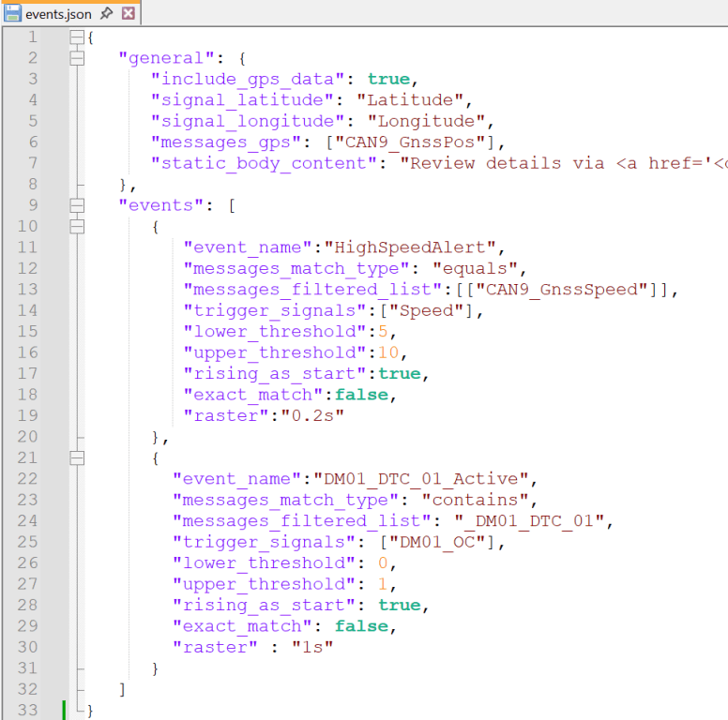Click the upper_threshold value 10
728x720 pixels.
(x=388, y=352)
